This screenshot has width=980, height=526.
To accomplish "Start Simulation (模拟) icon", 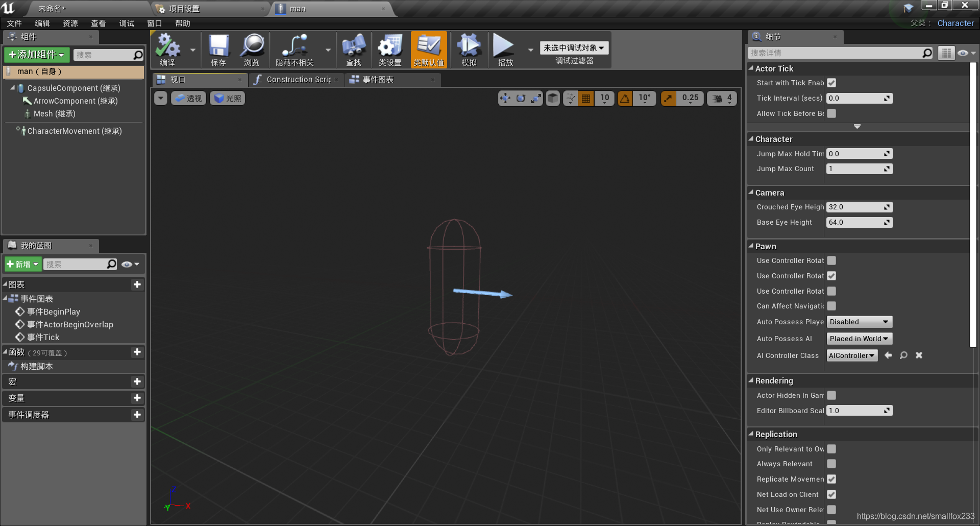I will (469, 50).
